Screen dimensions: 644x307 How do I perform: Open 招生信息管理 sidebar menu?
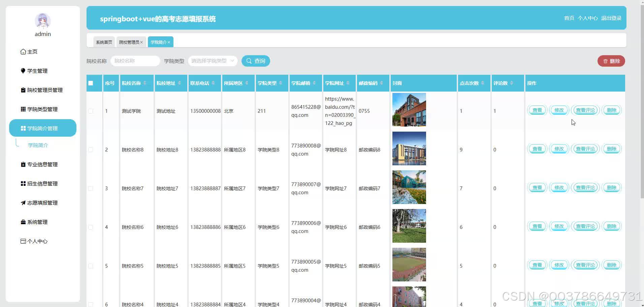(39, 183)
